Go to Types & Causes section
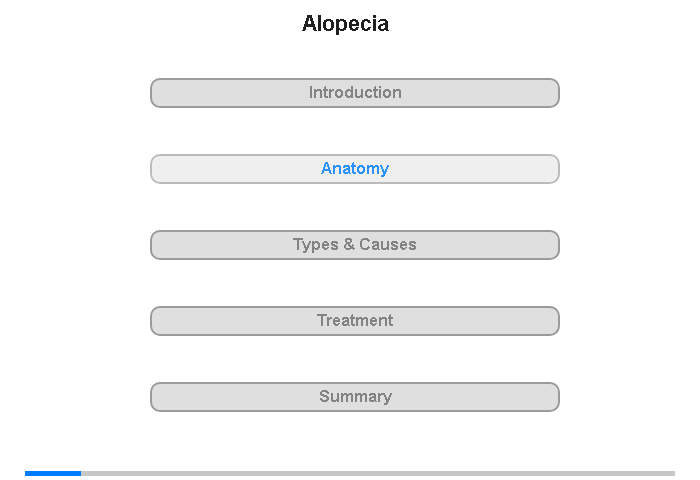This screenshot has height=480, width=700. click(x=355, y=245)
